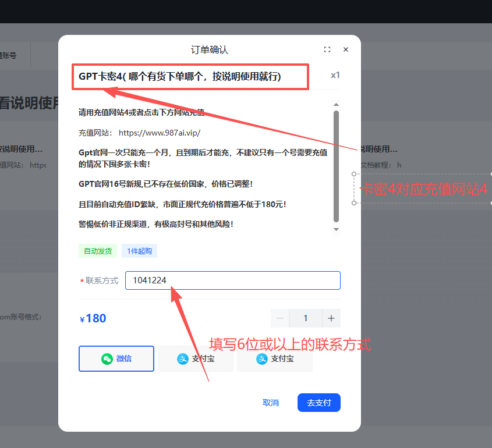Image resolution: width=492 pixels, height=448 pixels.
Task: Click the 1件起购 blue tag
Action: [140, 251]
